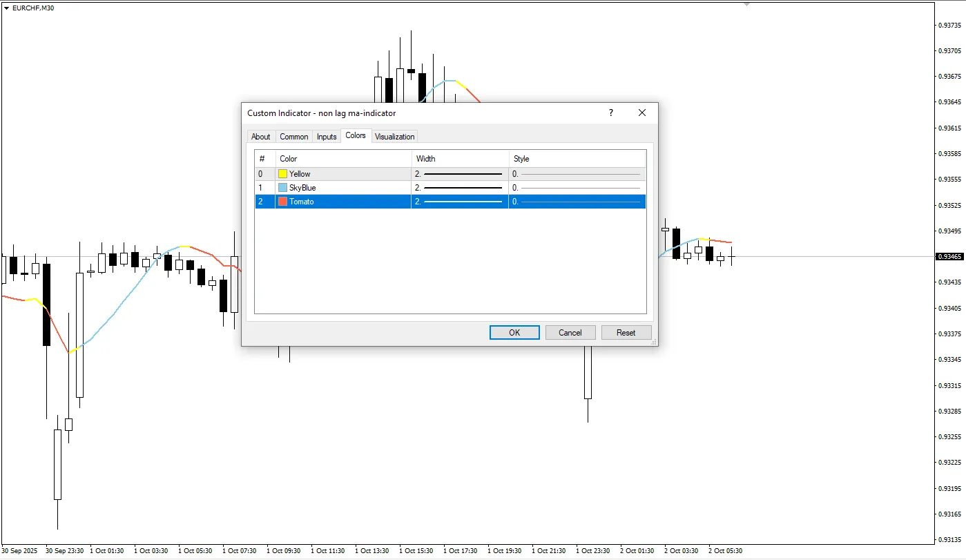
Task: Click the 0.93465 current price label
Action: tap(949, 257)
